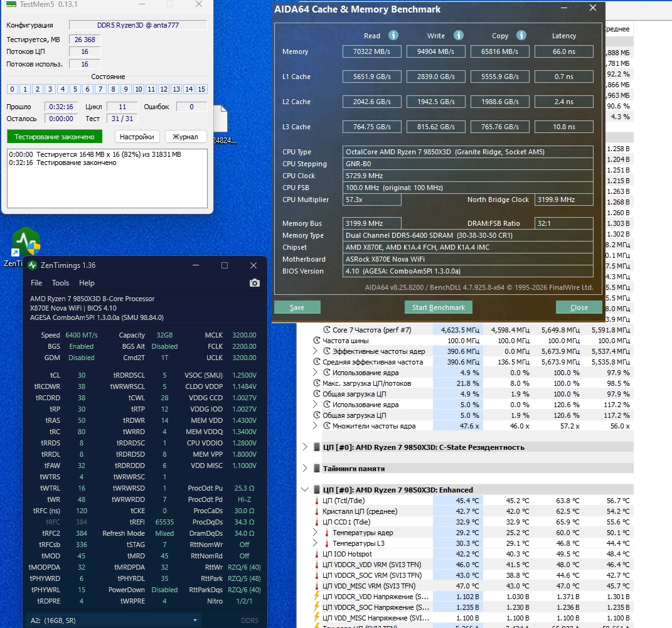Click the Конфигурация field DDR5 Ryzen3D @ anta777
The width and height of the screenshot is (672, 628).
tap(138, 25)
